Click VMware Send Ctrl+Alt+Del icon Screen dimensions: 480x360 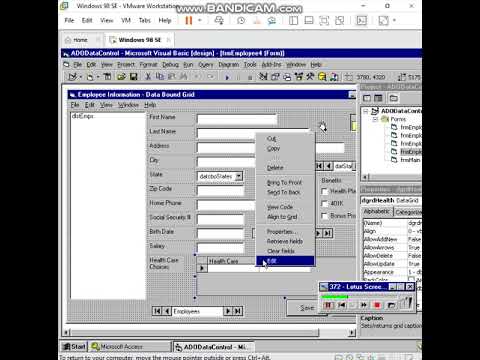(219, 20)
